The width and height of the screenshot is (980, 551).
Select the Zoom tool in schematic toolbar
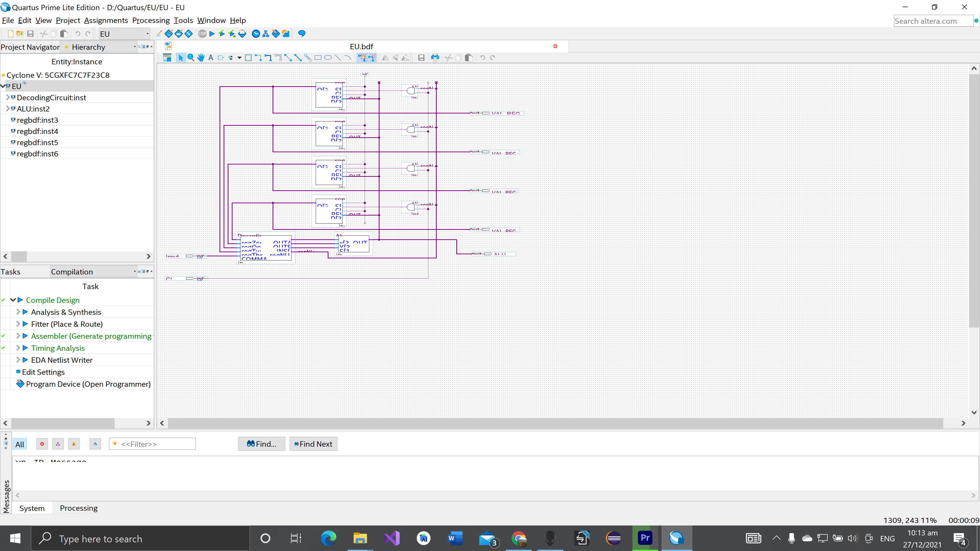point(191,58)
